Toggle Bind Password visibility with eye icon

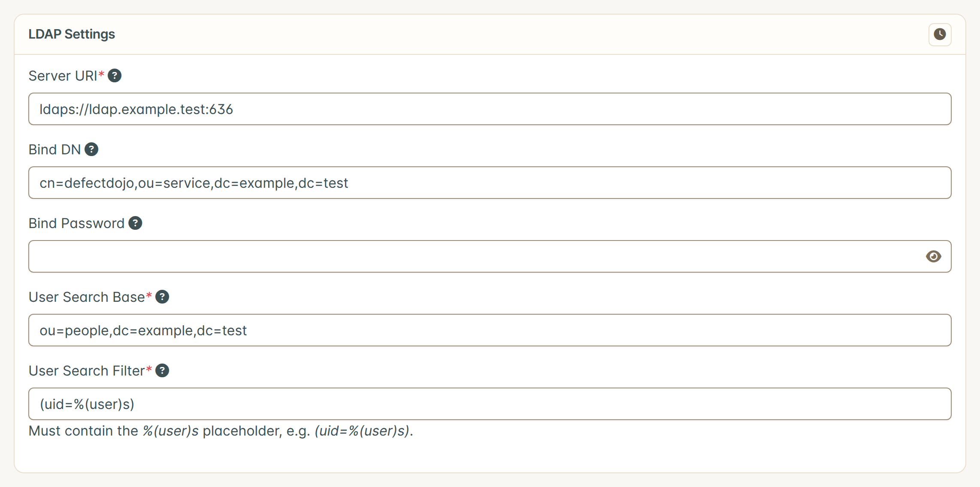(933, 256)
